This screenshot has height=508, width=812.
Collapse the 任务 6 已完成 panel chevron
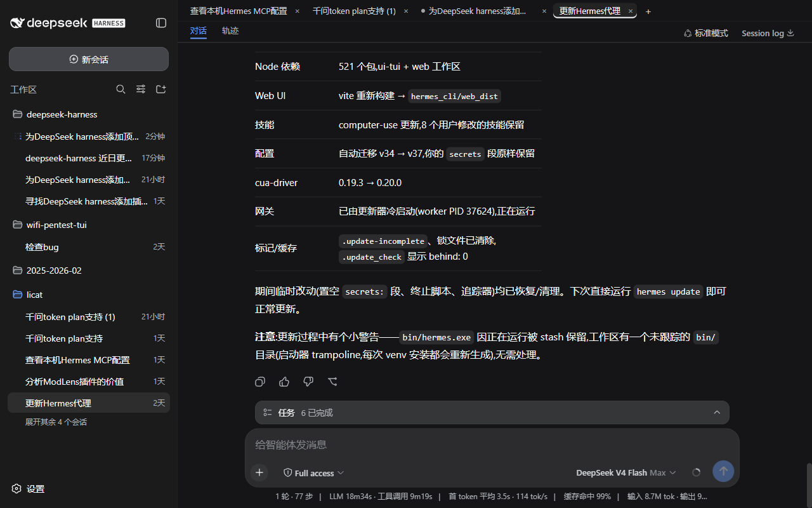tap(717, 413)
